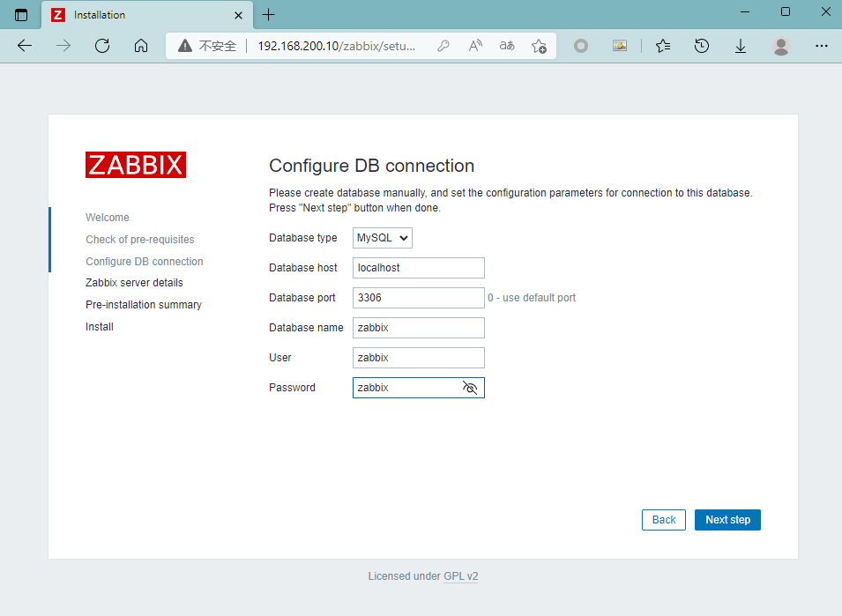Click the Configure DB connection heading
This screenshot has width=842, height=616.
pos(371,166)
